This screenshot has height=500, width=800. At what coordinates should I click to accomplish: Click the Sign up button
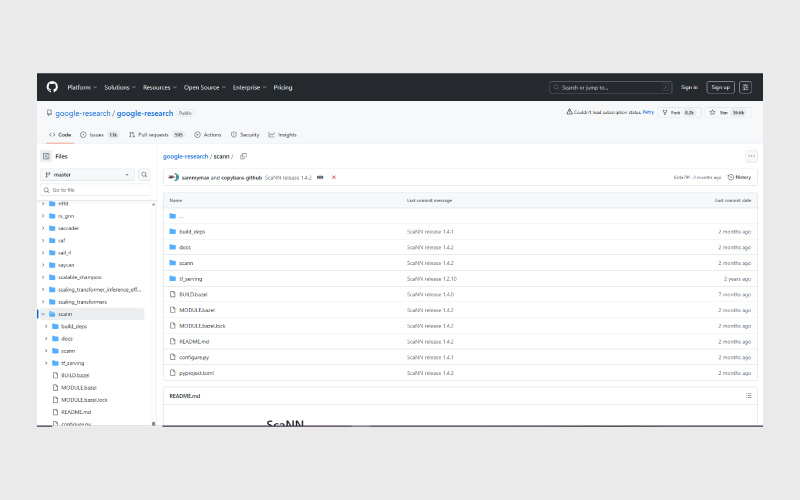(720, 87)
